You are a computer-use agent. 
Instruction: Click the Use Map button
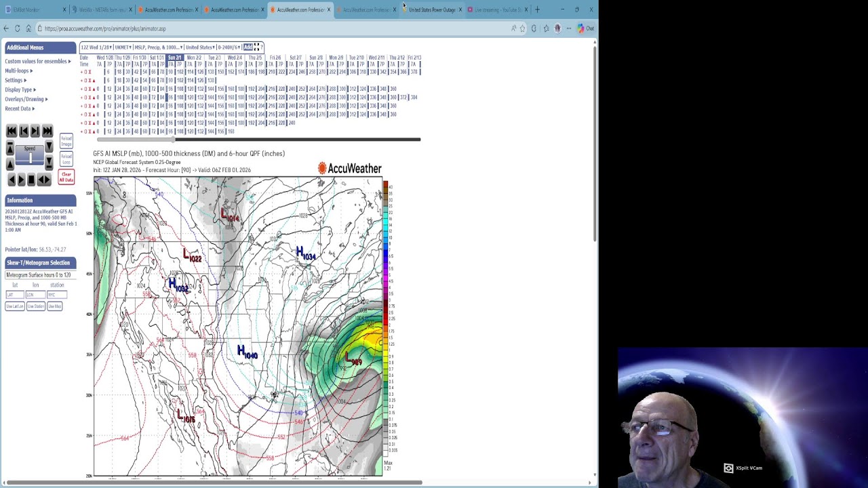55,306
